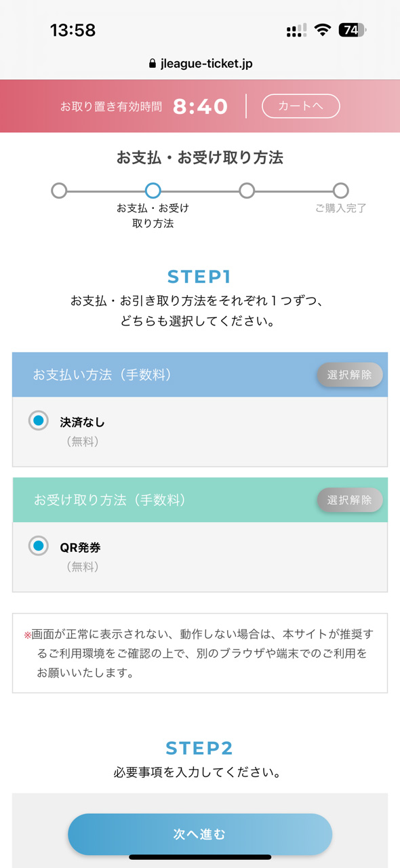Select the first step circle in progress bar

pyautogui.click(x=59, y=191)
